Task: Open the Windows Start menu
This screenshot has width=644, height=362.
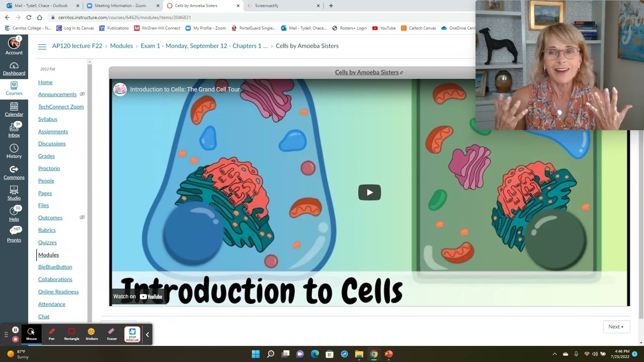Action: 256,354
